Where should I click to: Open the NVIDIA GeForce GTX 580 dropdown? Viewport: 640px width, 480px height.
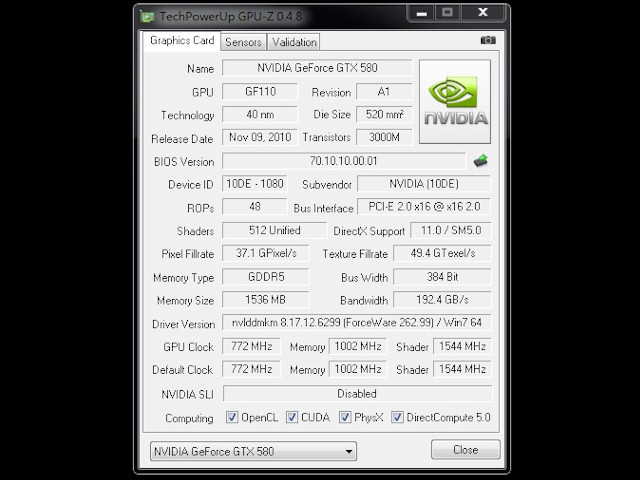pyautogui.click(x=253, y=451)
